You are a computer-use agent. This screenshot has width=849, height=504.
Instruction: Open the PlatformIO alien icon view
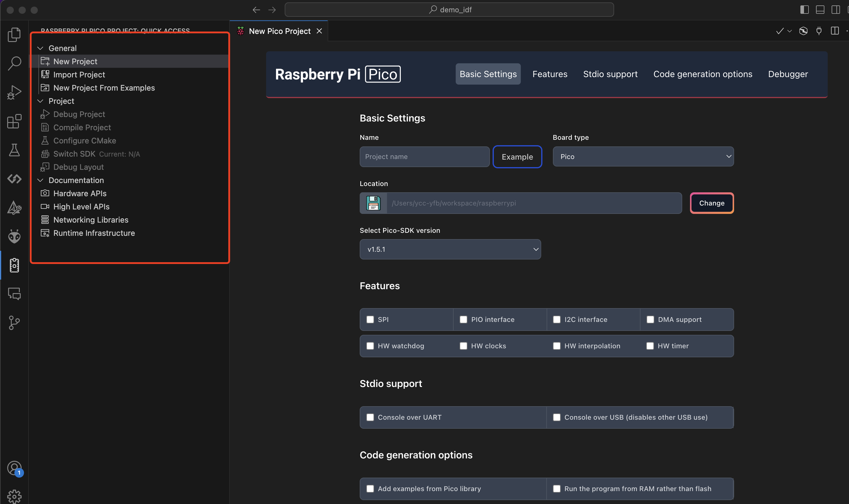(x=14, y=236)
